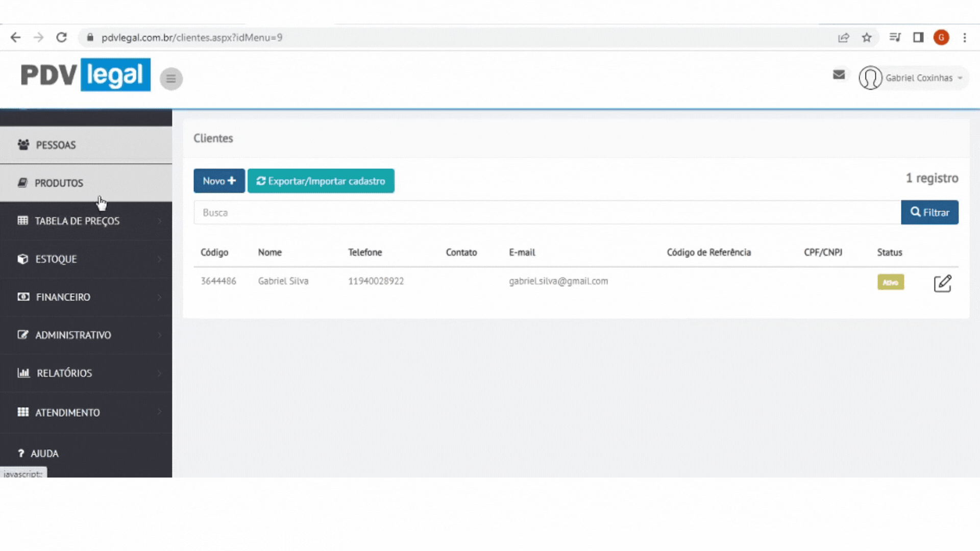This screenshot has height=551, width=980.
Task: Open the mail envelope icon in header
Action: [839, 75]
